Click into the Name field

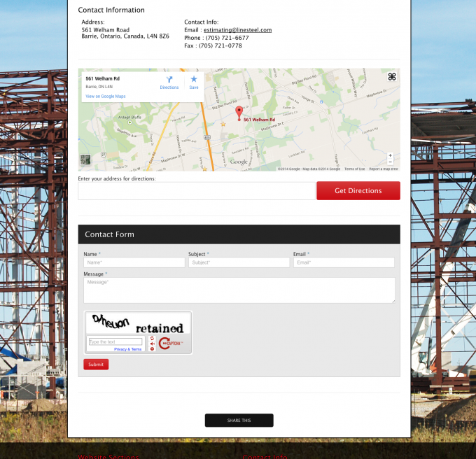click(x=134, y=262)
